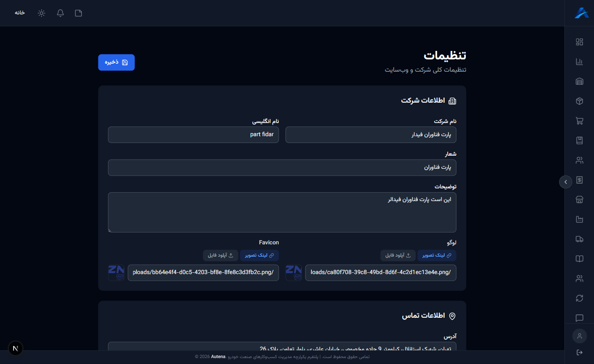Screen dimensions: 594x364
Task: Click the اطلاعات تماس section heading
Action: (423, 316)
